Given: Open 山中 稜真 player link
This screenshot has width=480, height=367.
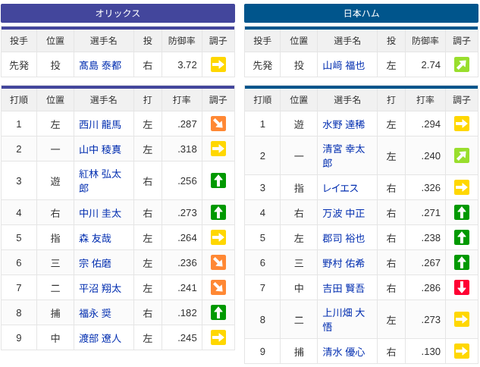Looking at the screenshot, I should 100,150.
